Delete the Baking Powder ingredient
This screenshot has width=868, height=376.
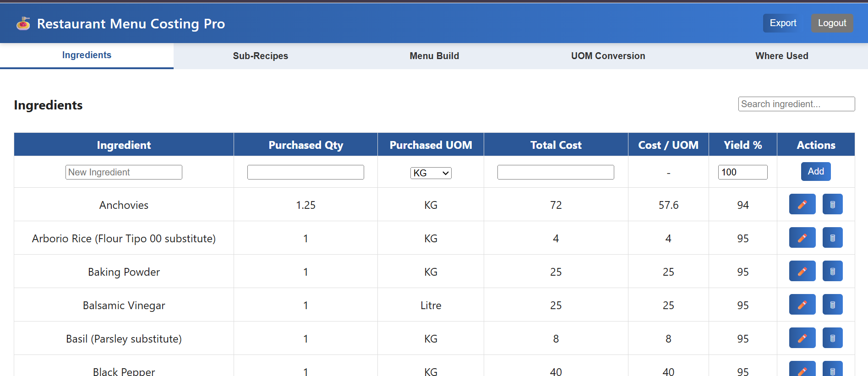(832, 271)
